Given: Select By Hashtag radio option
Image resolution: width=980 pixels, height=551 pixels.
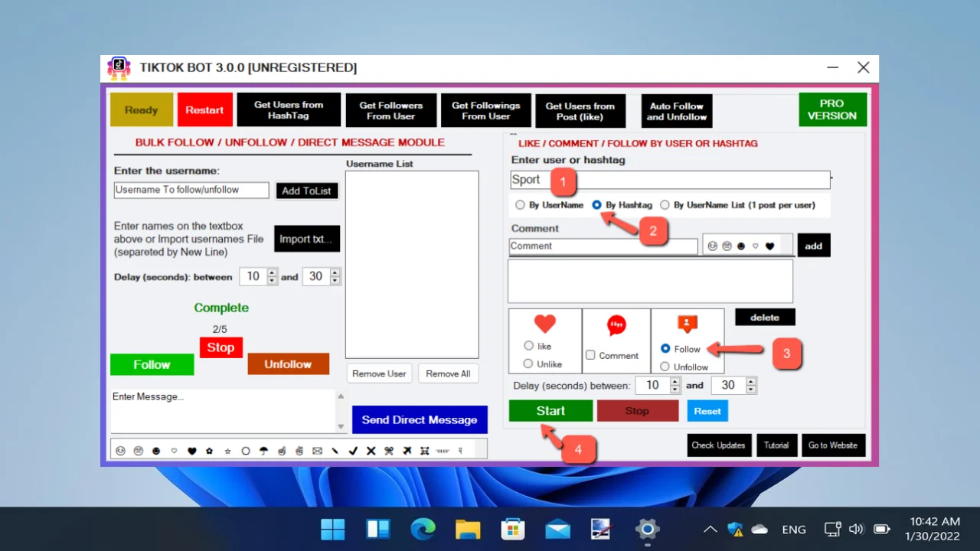Looking at the screenshot, I should pyautogui.click(x=596, y=205).
